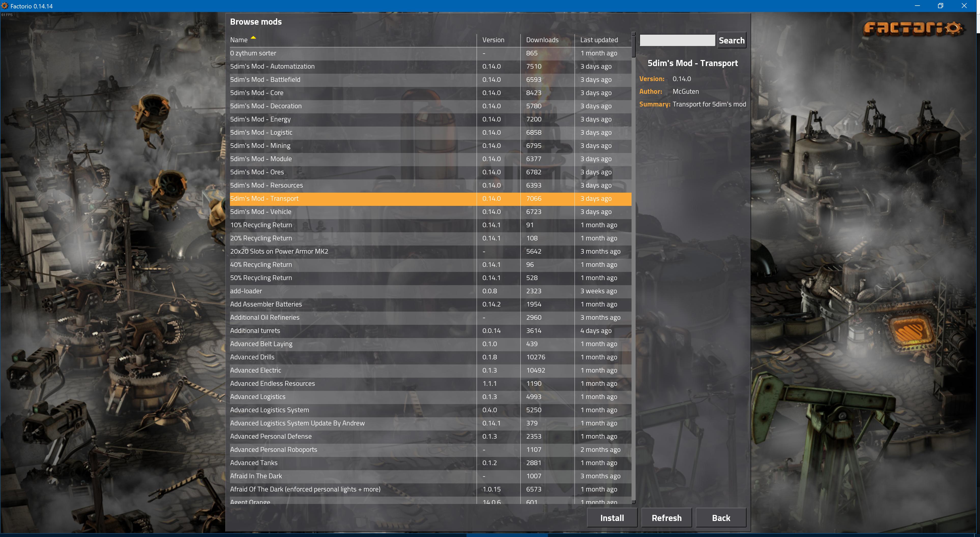Image resolution: width=980 pixels, height=537 pixels.
Task: Select 5dim's Mod - Energy row
Action: tap(430, 119)
